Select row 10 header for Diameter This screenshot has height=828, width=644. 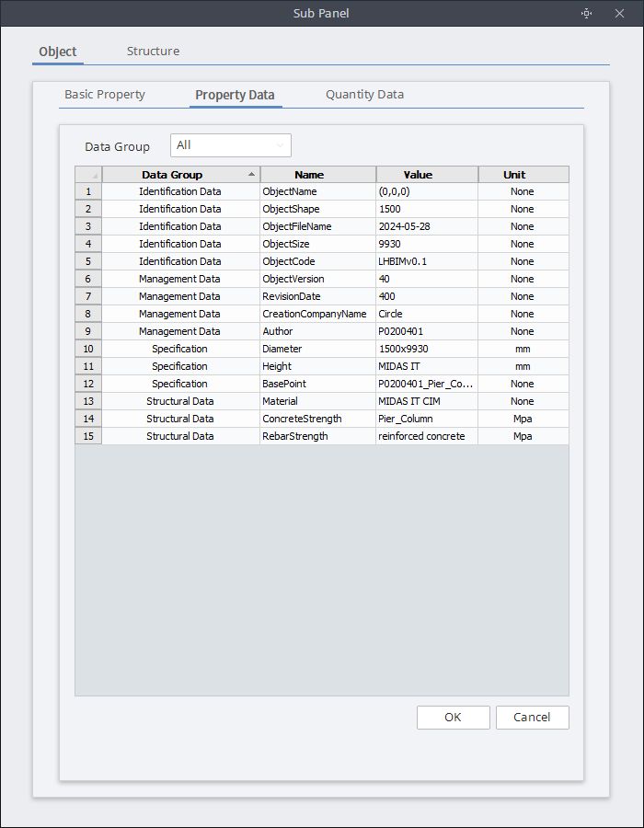pyautogui.click(x=88, y=350)
